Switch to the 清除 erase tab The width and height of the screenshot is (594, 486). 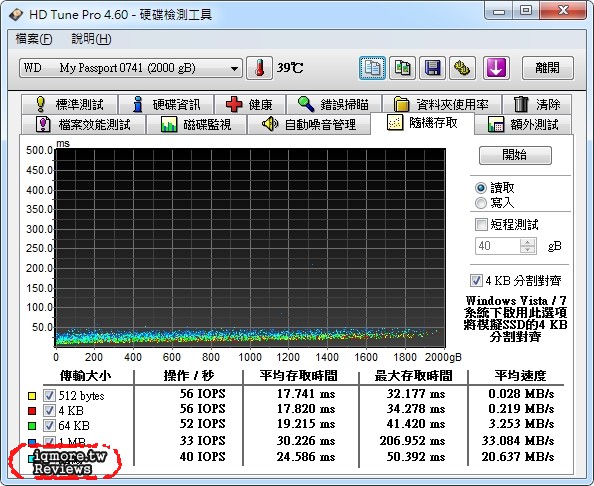point(537,104)
